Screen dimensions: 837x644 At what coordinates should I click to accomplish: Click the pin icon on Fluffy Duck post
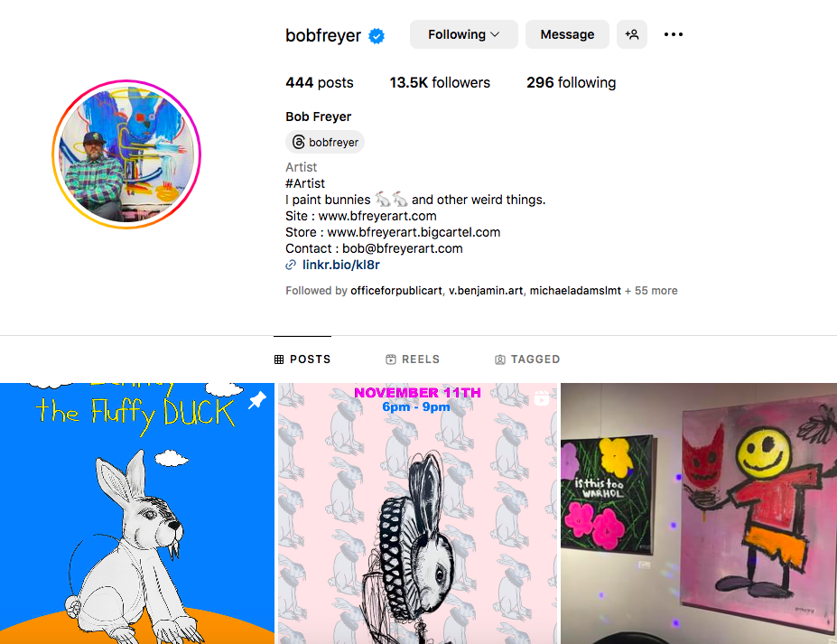(257, 400)
